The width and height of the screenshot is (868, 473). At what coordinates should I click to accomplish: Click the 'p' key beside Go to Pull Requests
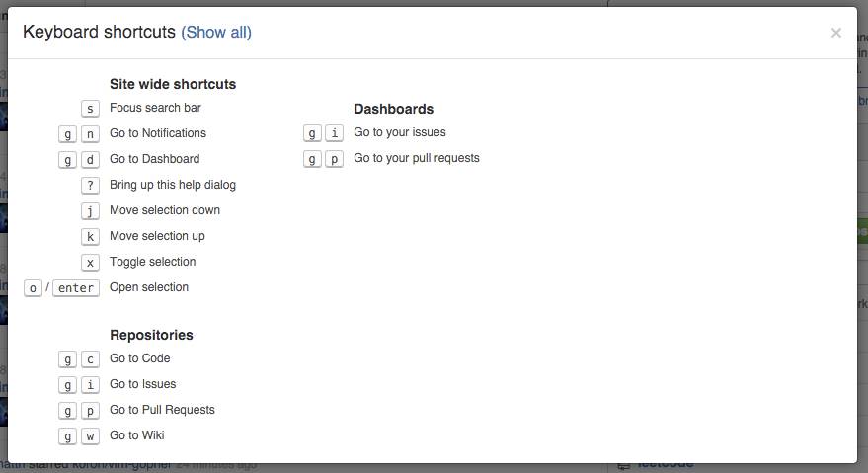coord(90,411)
